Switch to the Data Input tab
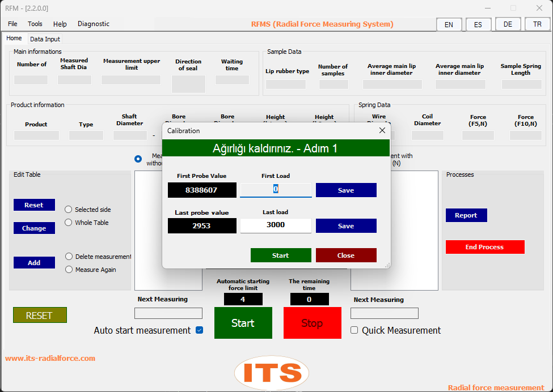The height and width of the screenshot is (392, 553). [x=45, y=39]
